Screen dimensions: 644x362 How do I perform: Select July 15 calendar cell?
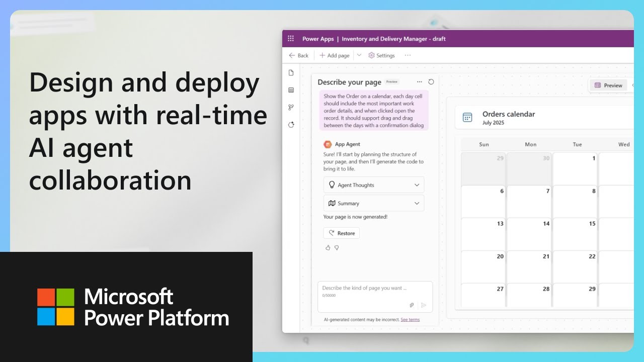[x=575, y=234]
